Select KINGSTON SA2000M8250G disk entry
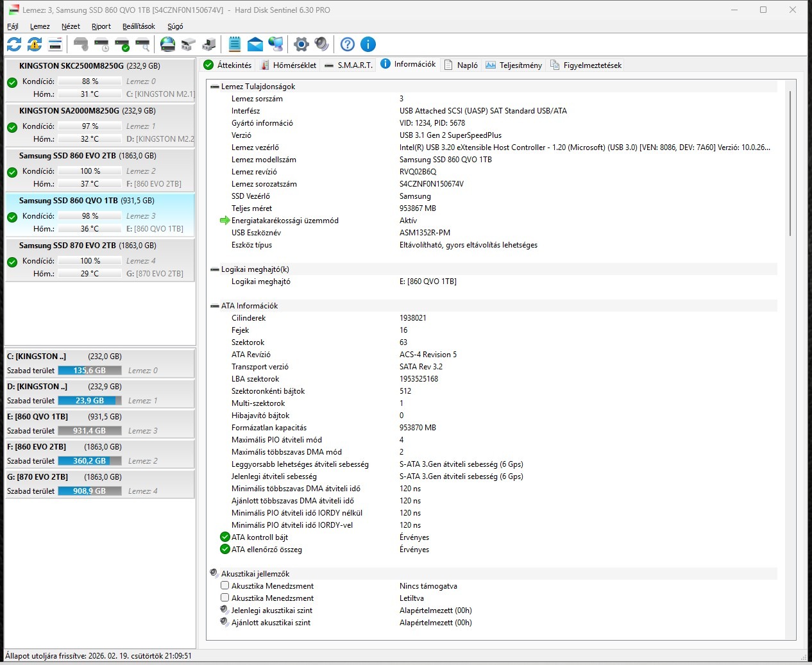The image size is (812, 665). click(100, 125)
